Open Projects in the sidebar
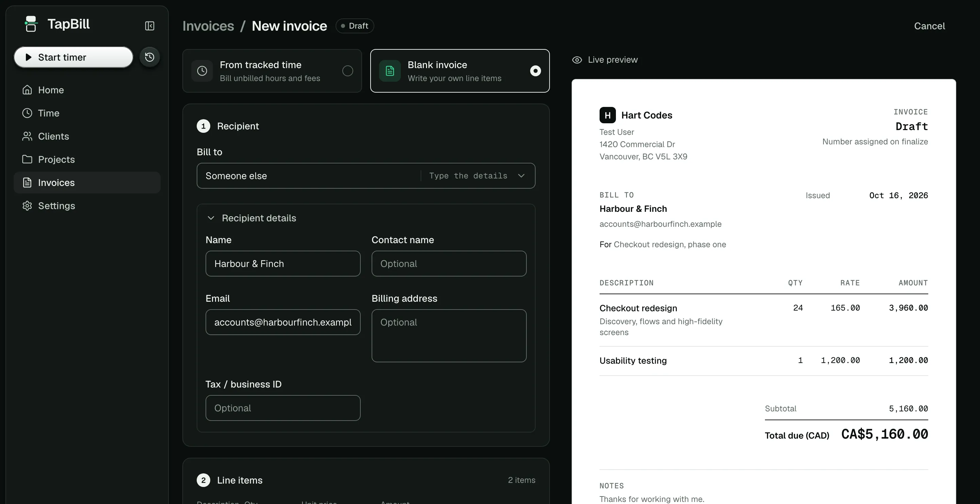This screenshot has width=980, height=504. tap(87, 159)
